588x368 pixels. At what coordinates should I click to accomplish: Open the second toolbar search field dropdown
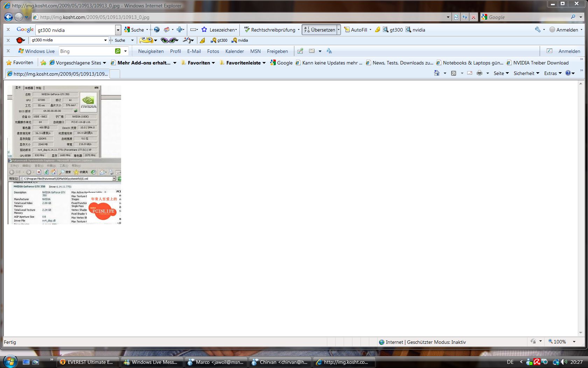105,40
